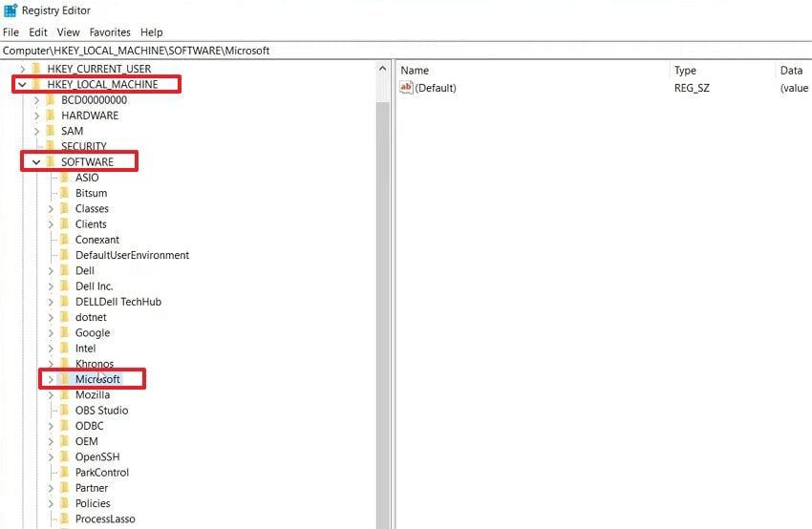812x529 pixels.
Task: Collapse the SOFTWARE chevron
Action: click(x=36, y=162)
